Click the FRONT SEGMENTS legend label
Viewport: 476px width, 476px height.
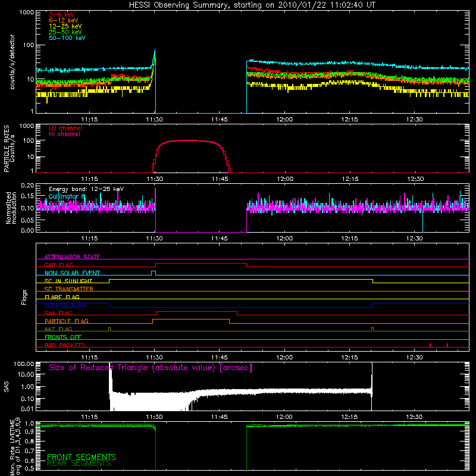(x=82, y=457)
